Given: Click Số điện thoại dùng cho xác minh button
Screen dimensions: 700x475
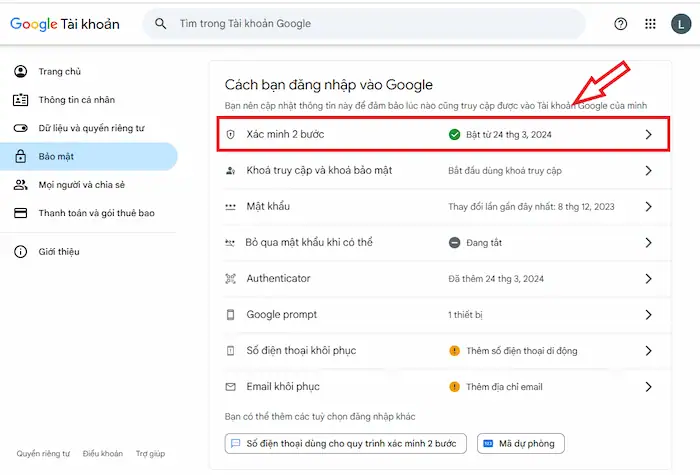Looking at the screenshot, I should pyautogui.click(x=345, y=443).
